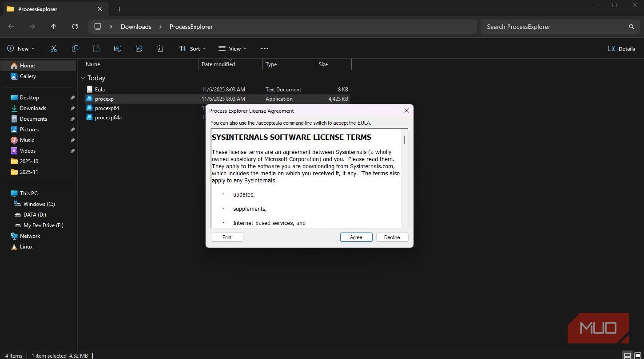Close the License Agreement dialog

point(406,110)
